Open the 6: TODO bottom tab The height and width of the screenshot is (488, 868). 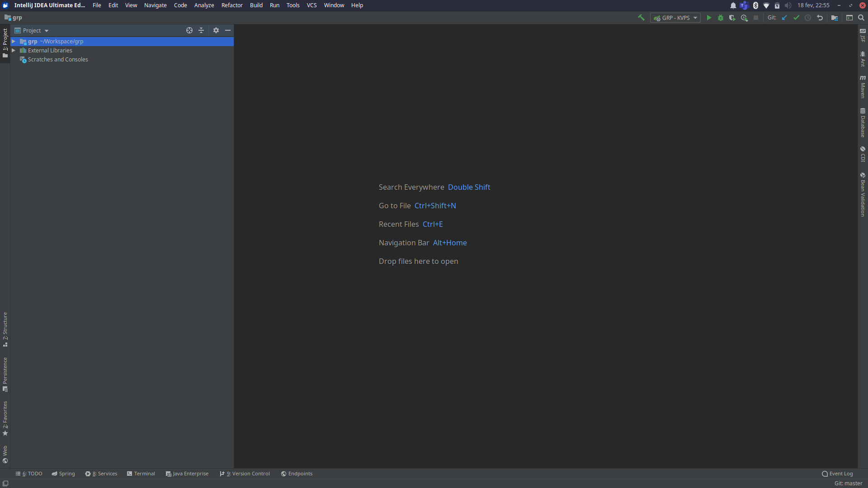(29, 474)
